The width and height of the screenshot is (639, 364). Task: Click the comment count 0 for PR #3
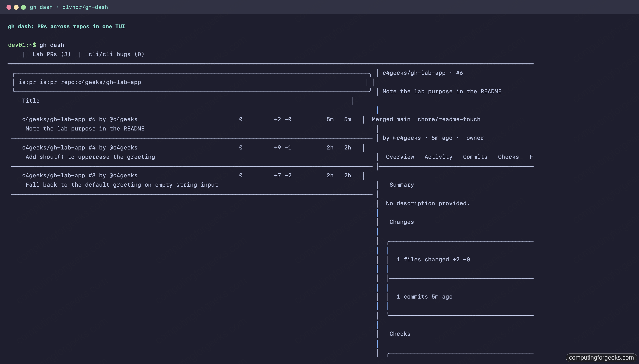[241, 176]
